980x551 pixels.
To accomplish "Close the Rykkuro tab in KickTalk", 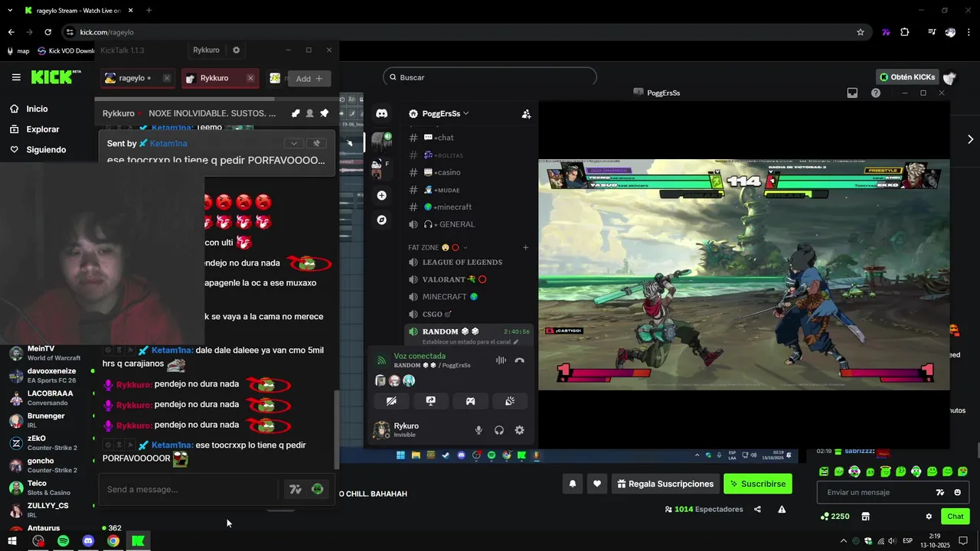I will [250, 78].
